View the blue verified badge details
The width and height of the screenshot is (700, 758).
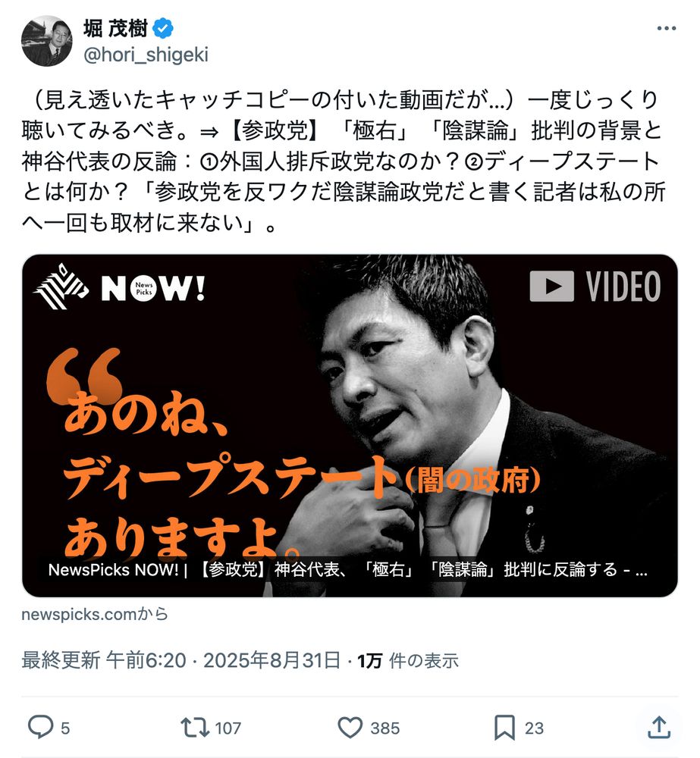[163, 29]
